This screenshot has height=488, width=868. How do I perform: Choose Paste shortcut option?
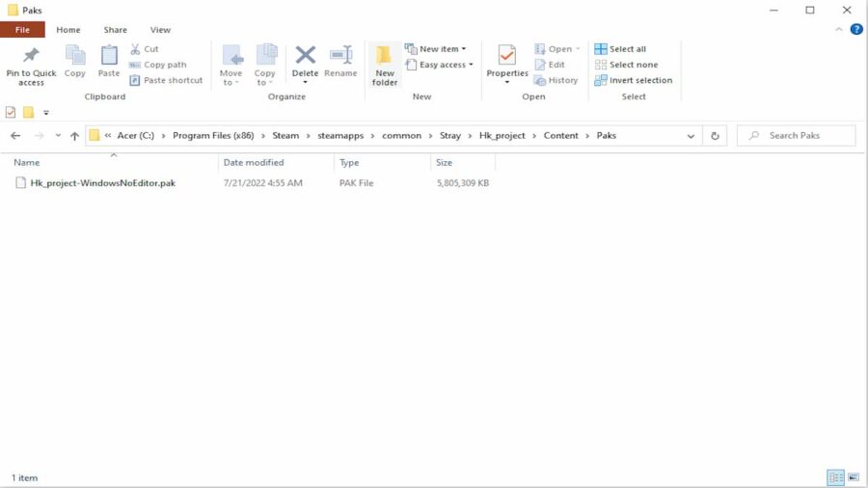(167, 80)
